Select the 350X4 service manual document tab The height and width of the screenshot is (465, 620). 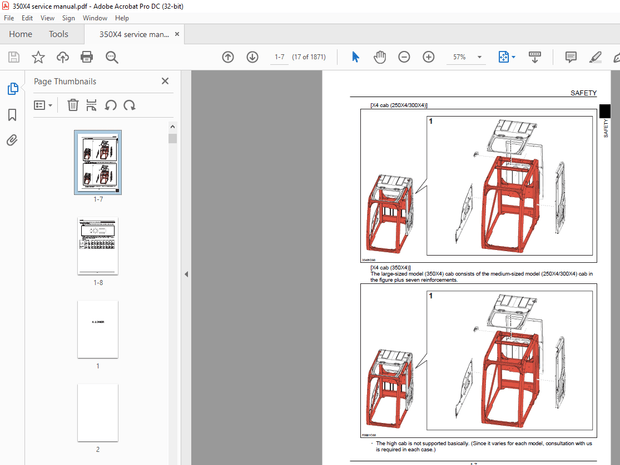pyautogui.click(x=134, y=34)
